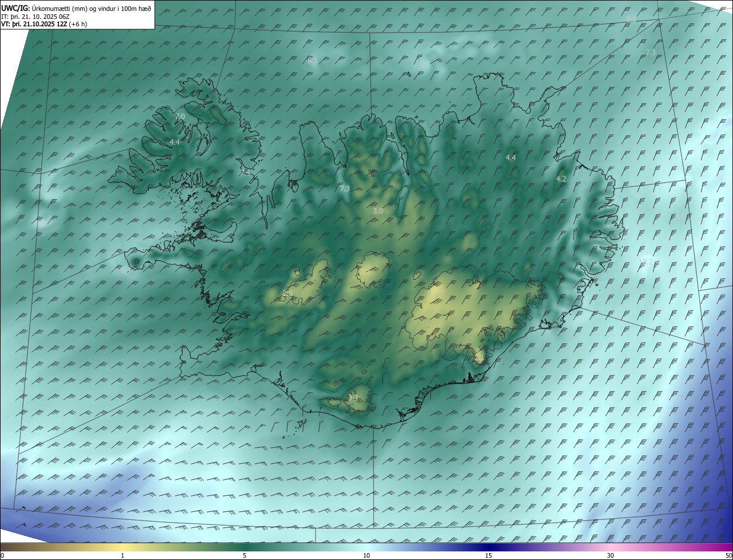Click the yellow section of the colour scale
Viewport: 733px width, 560px height.
pyautogui.click(x=123, y=547)
